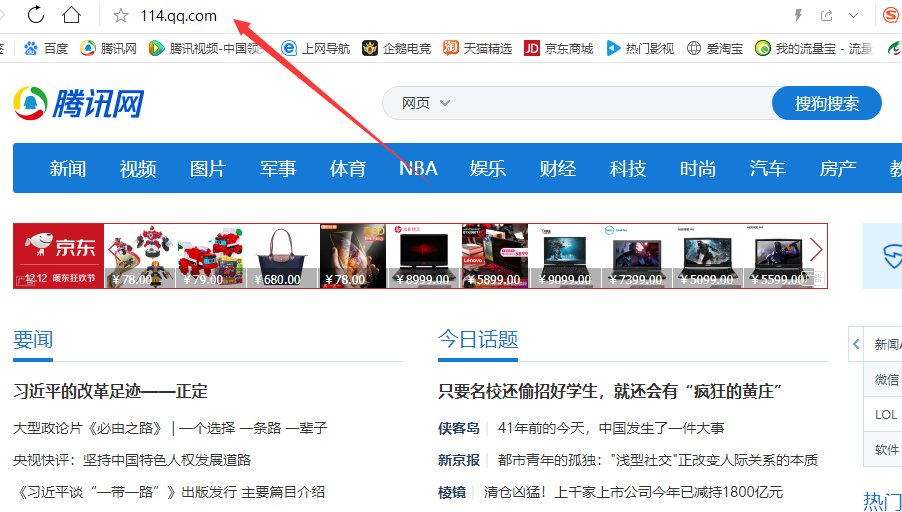Click the 腾讯网 logo
This screenshot has height=512, width=902.
tap(78, 104)
